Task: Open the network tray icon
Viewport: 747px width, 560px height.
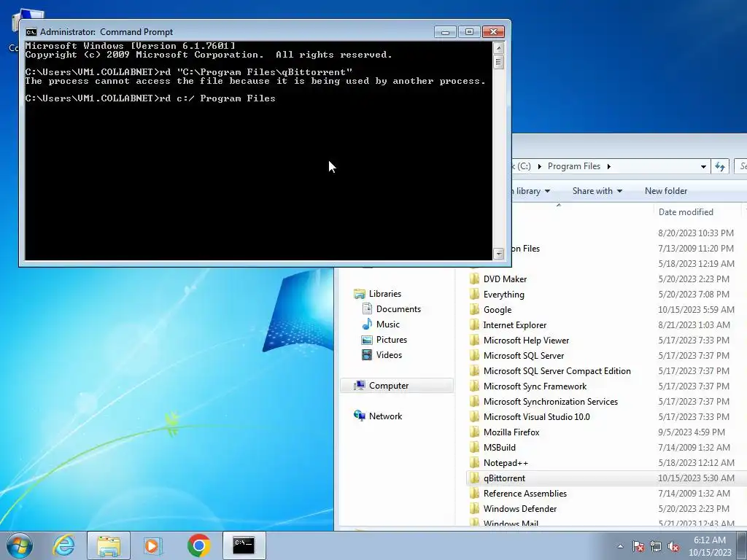Action: click(x=656, y=546)
